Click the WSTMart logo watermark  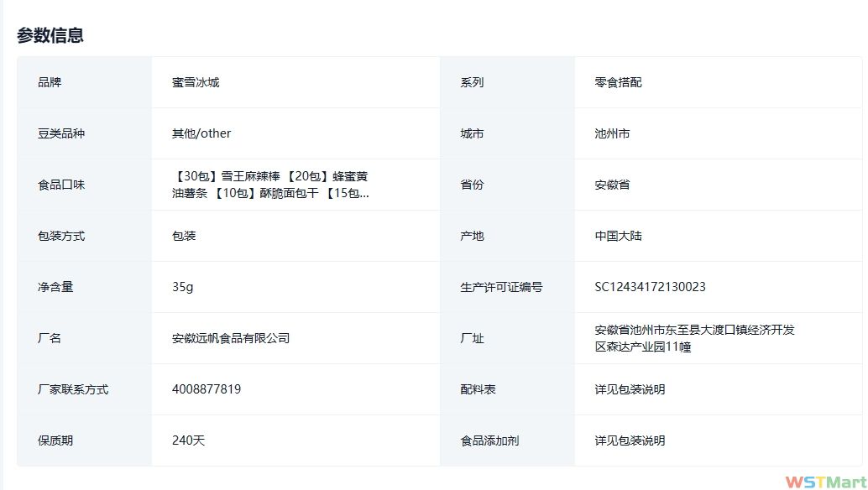pos(825,482)
